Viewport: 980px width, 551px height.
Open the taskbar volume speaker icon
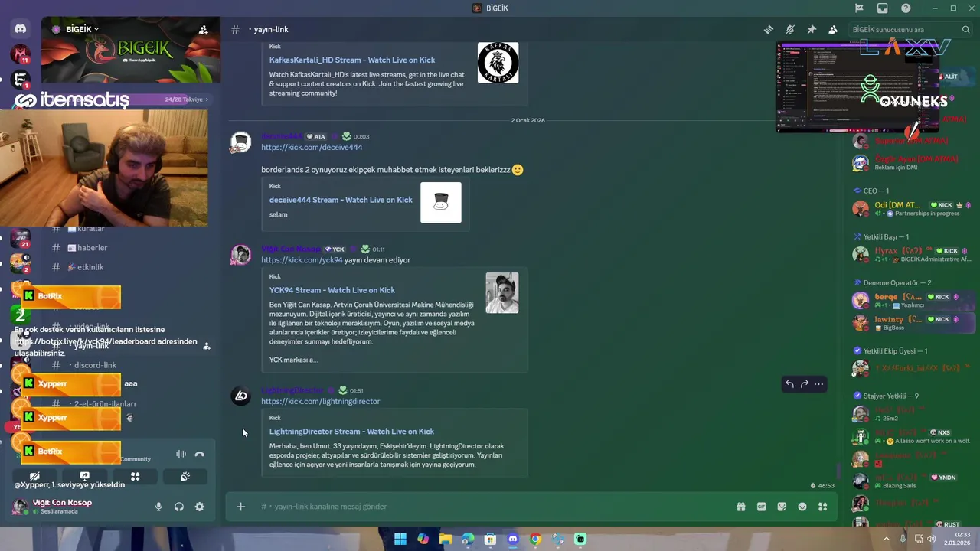pos(932,539)
